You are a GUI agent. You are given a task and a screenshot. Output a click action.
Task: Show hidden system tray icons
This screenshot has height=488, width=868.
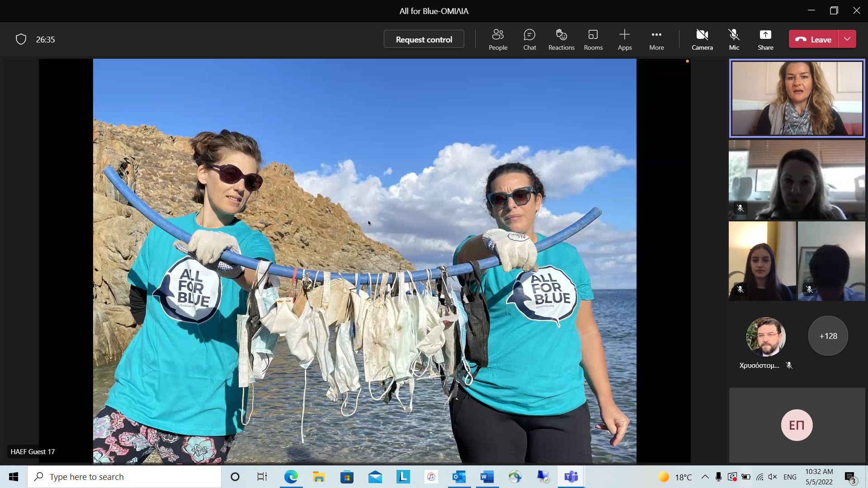click(x=705, y=477)
